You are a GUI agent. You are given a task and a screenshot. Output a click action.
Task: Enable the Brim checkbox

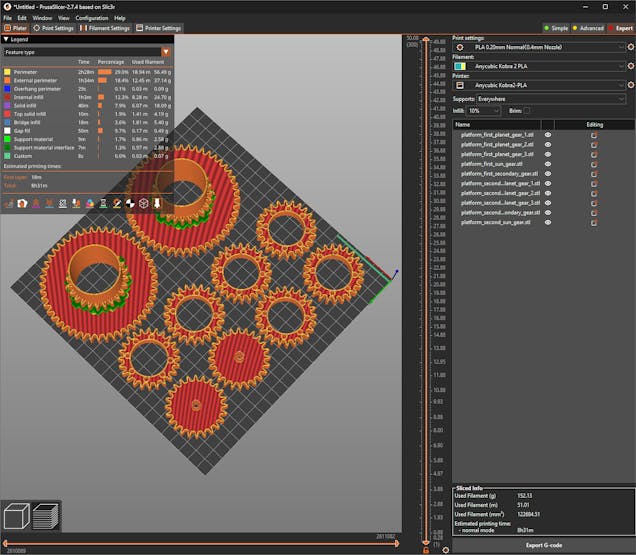point(528,110)
